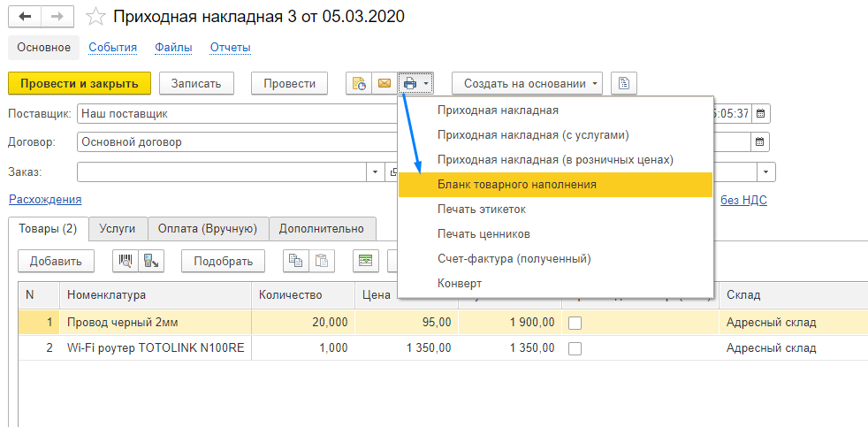Image resolution: width=868 pixels, height=427 pixels.
Task: Switch to the Товары (2) tab
Action: click(x=48, y=229)
